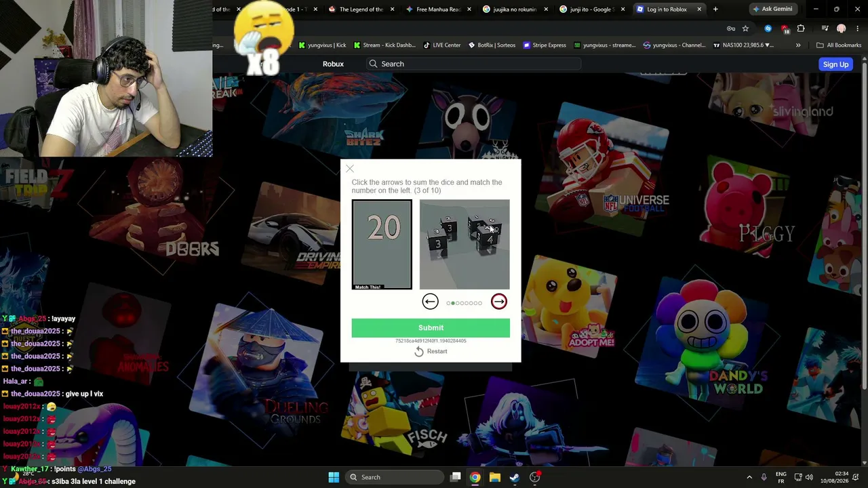The height and width of the screenshot is (488, 868).
Task: Close the dice captcha dialog
Action: pyautogui.click(x=350, y=169)
